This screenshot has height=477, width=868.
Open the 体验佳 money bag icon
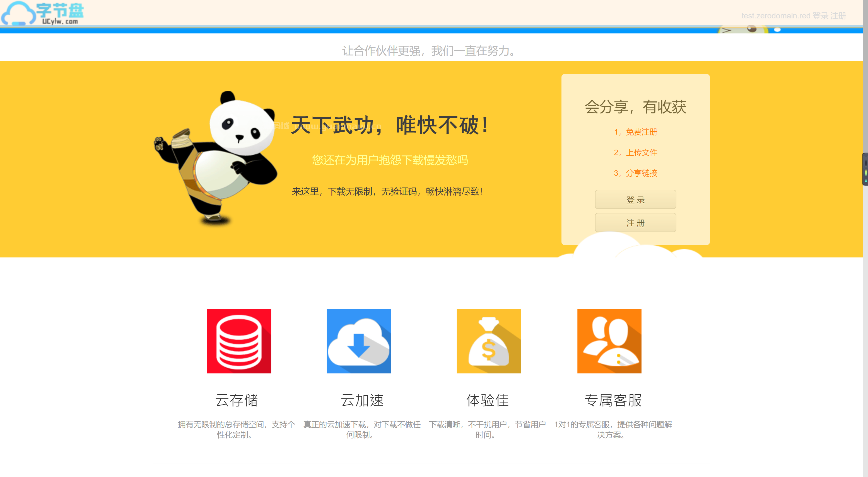tap(488, 341)
